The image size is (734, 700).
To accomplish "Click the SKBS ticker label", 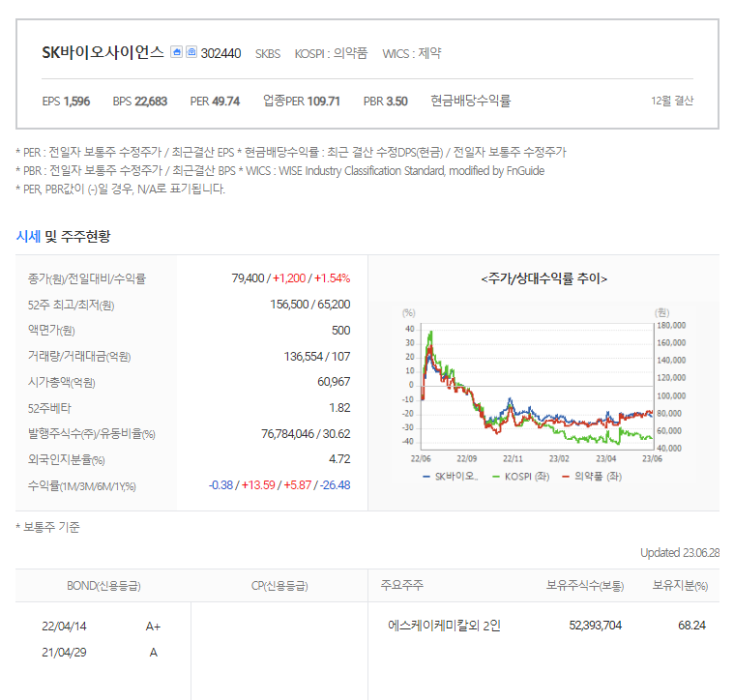I will (268, 54).
